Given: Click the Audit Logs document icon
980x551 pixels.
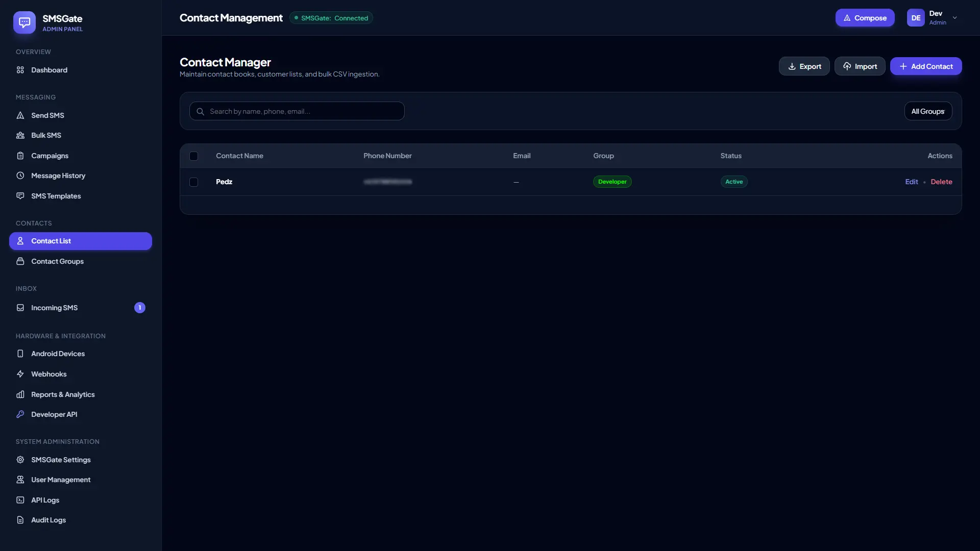Looking at the screenshot, I should (20, 520).
